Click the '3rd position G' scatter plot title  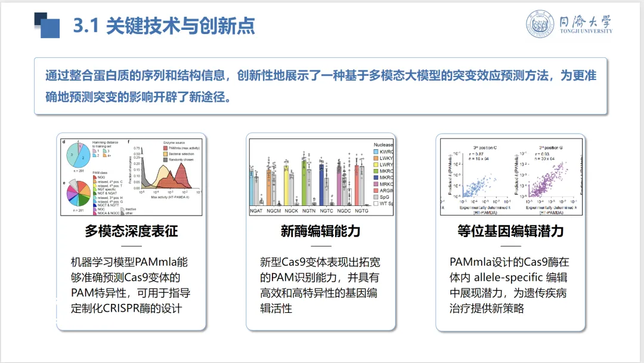pyautogui.click(x=551, y=147)
